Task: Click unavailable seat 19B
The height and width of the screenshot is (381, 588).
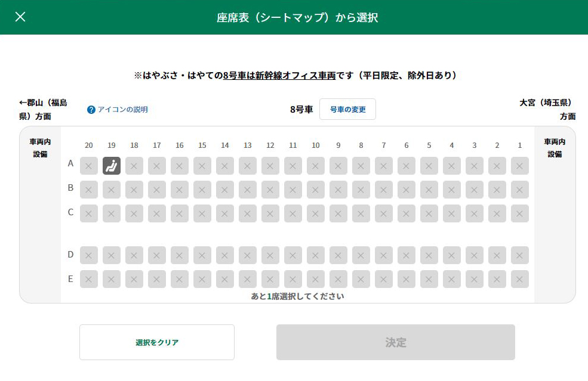Action: [x=112, y=190]
